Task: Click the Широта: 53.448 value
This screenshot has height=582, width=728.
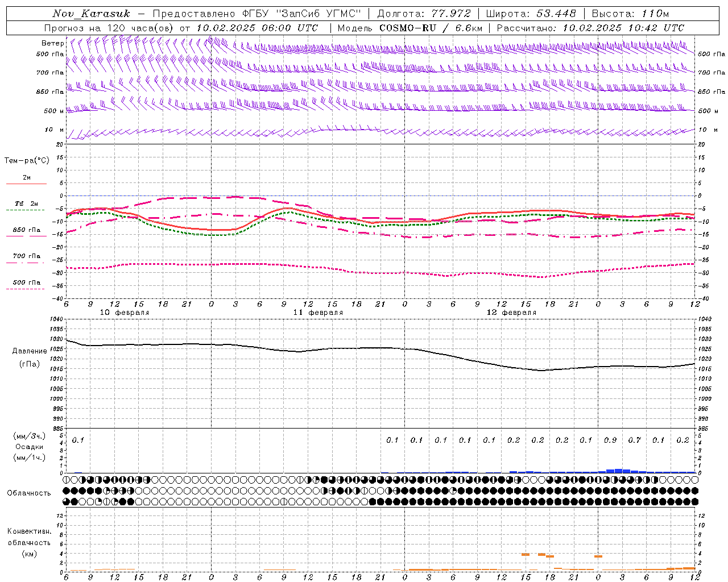Action: click(x=531, y=14)
